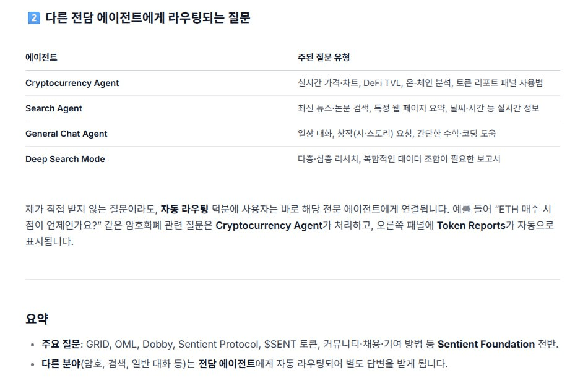This screenshot has height=378, width=588.
Task: Click the bold Sentient Foundation text
Action: 486,344
